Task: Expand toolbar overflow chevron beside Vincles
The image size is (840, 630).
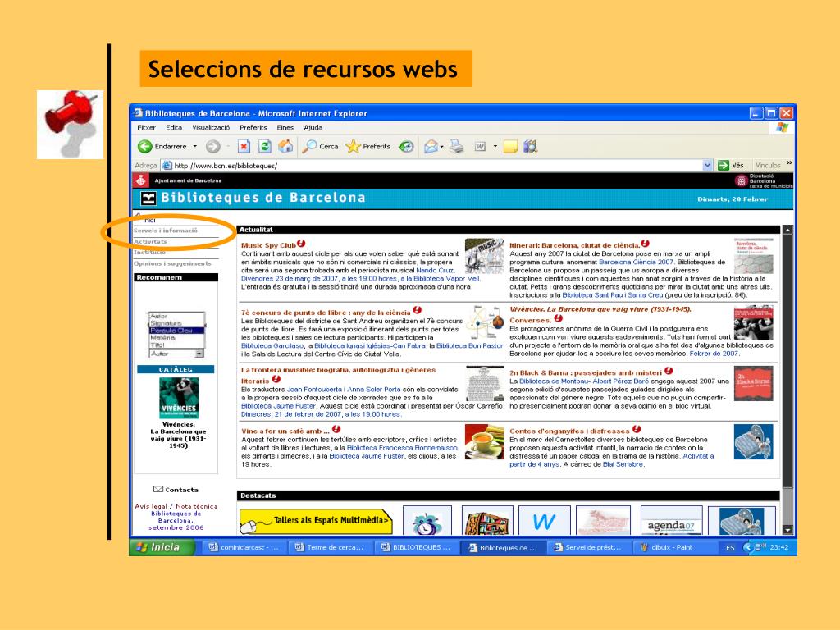Action: pyautogui.click(x=788, y=163)
